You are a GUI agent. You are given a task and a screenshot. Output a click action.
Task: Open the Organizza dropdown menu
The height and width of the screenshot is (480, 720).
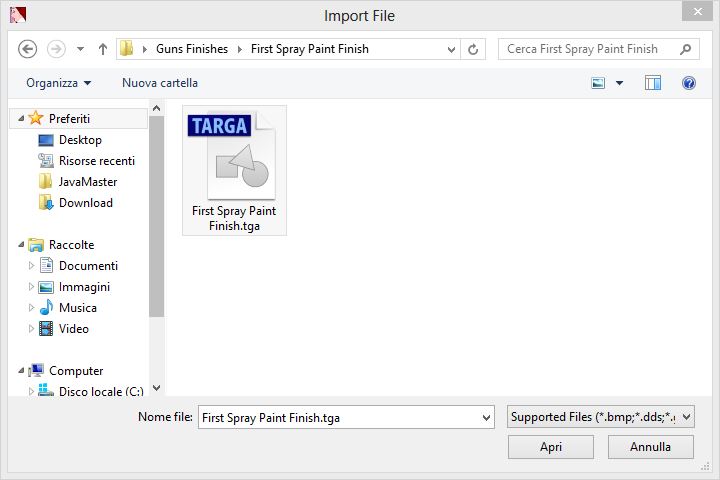(x=58, y=83)
